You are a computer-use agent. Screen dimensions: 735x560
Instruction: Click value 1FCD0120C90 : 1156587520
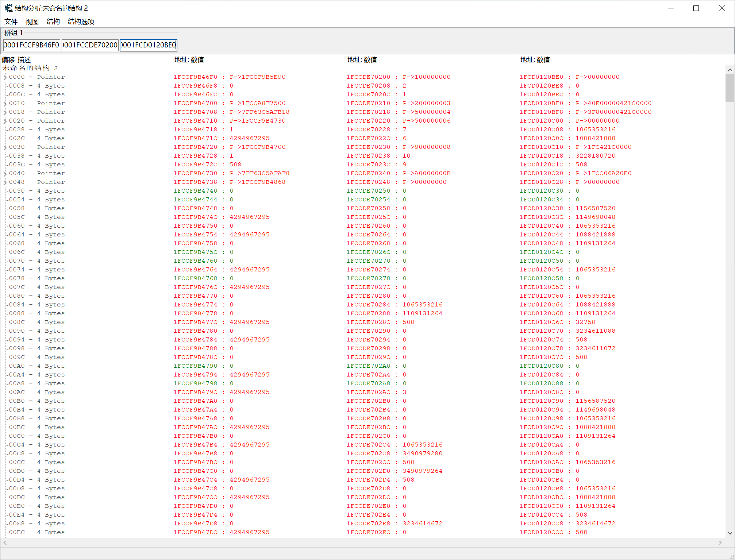tap(567, 401)
